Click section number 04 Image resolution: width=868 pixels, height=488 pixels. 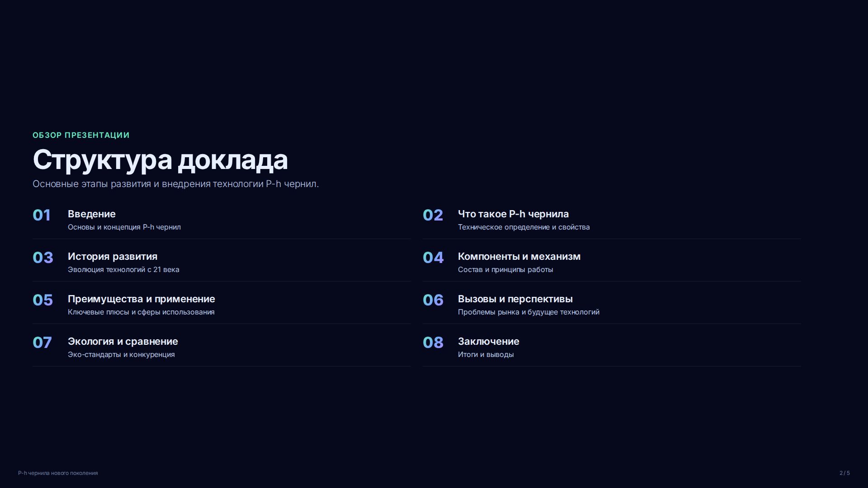(x=433, y=258)
